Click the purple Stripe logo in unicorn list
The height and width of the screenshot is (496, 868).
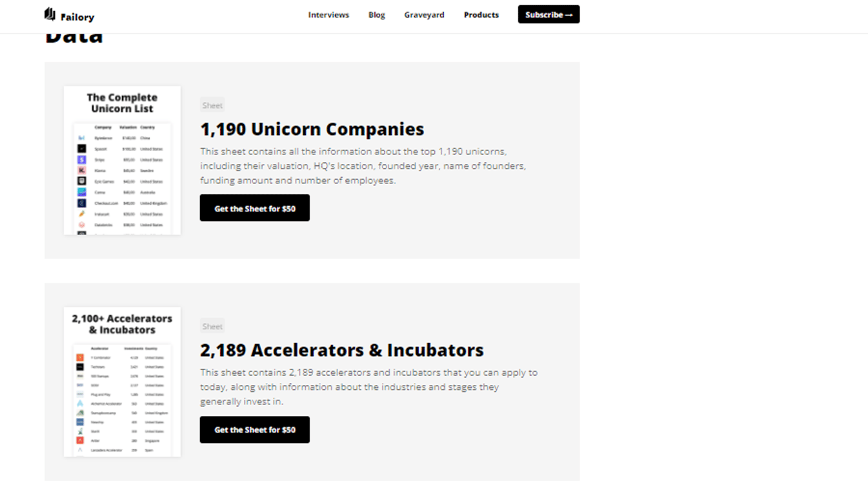tap(82, 160)
